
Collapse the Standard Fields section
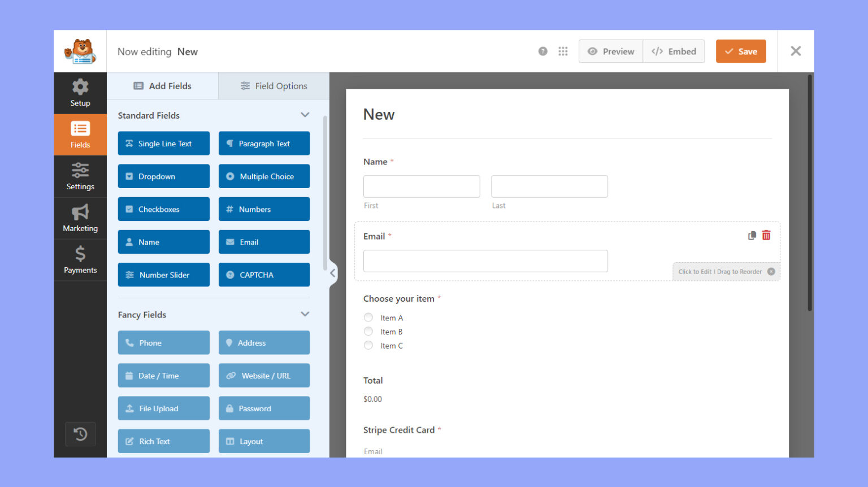pyautogui.click(x=305, y=115)
